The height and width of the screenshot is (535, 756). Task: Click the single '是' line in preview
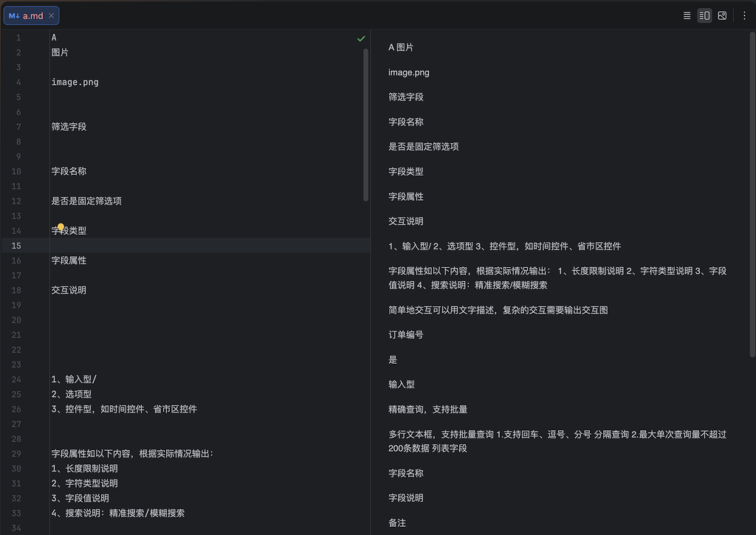point(393,359)
